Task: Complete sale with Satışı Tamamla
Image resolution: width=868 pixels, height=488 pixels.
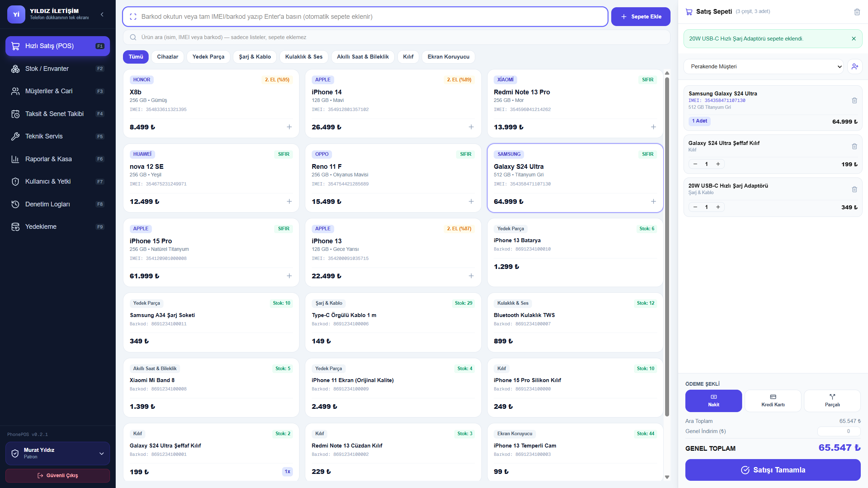Action: coord(773,470)
